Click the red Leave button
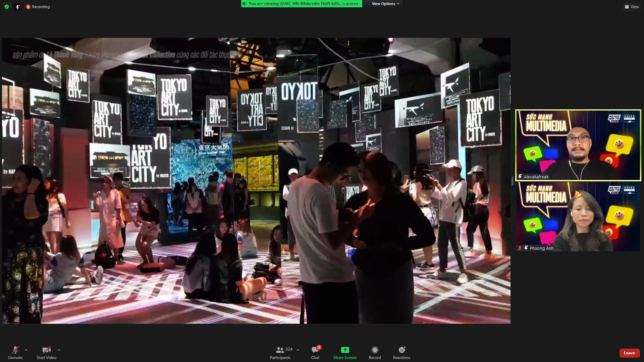Viewport: 644px width, 362px height. pyautogui.click(x=629, y=353)
